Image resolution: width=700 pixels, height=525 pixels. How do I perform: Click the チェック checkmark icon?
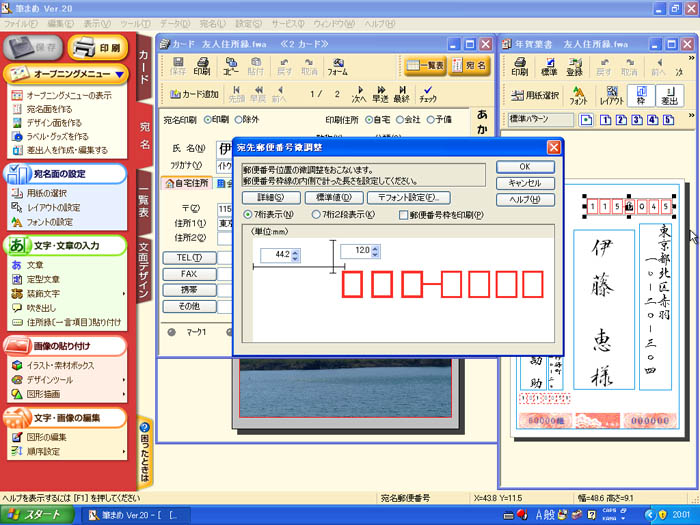[428, 94]
